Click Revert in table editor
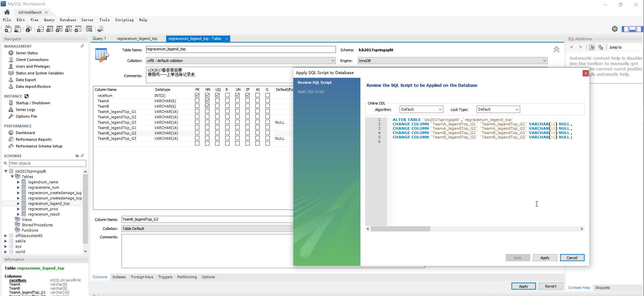This screenshot has height=296, width=644. (550, 286)
